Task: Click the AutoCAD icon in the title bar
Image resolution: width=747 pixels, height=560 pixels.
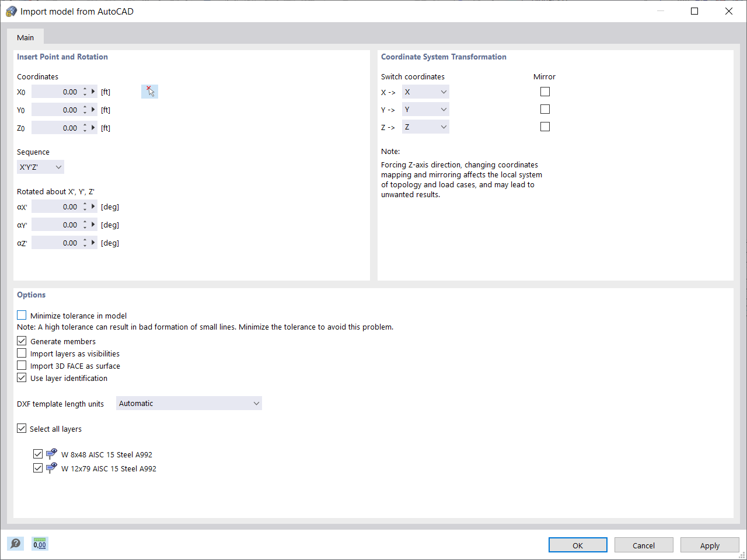Action: pyautogui.click(x=11, y=10)
